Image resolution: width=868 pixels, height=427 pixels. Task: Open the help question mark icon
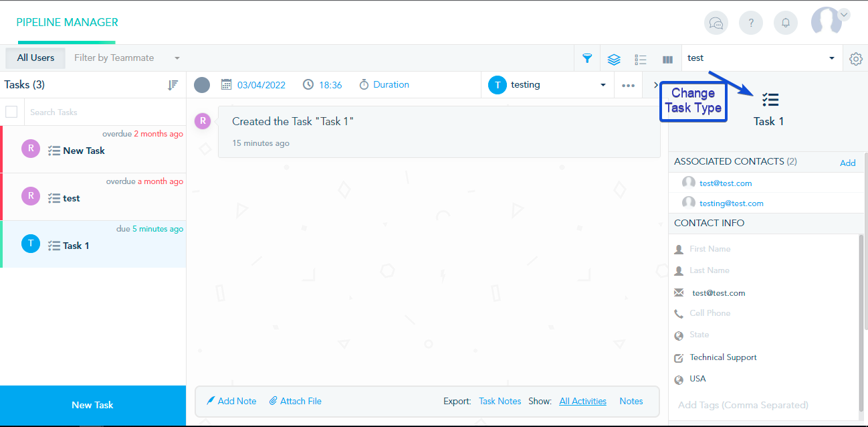pyautogui.click(x=751, y=23)
